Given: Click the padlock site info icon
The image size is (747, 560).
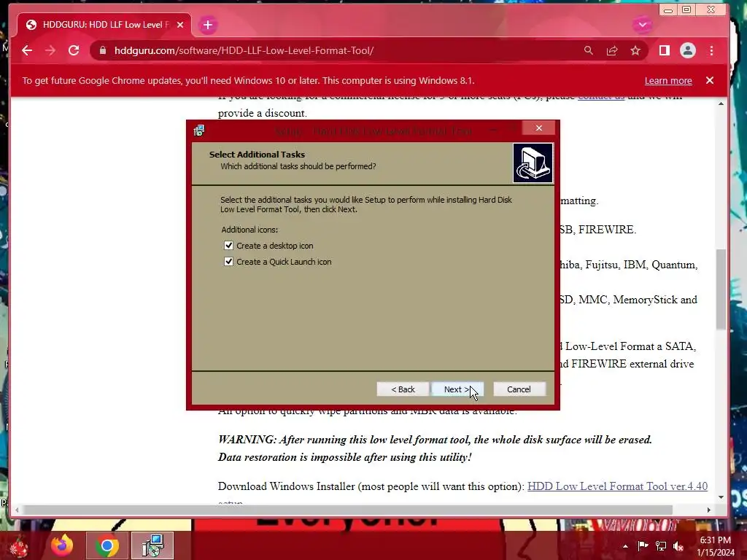Looking at the screenshot, I should [102, 50].
